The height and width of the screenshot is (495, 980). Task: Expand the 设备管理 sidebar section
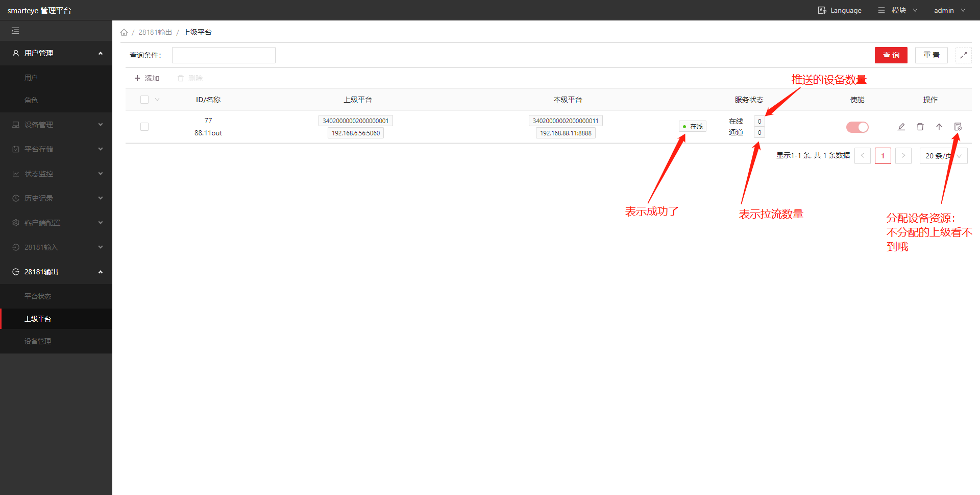(x=56, y=125)
